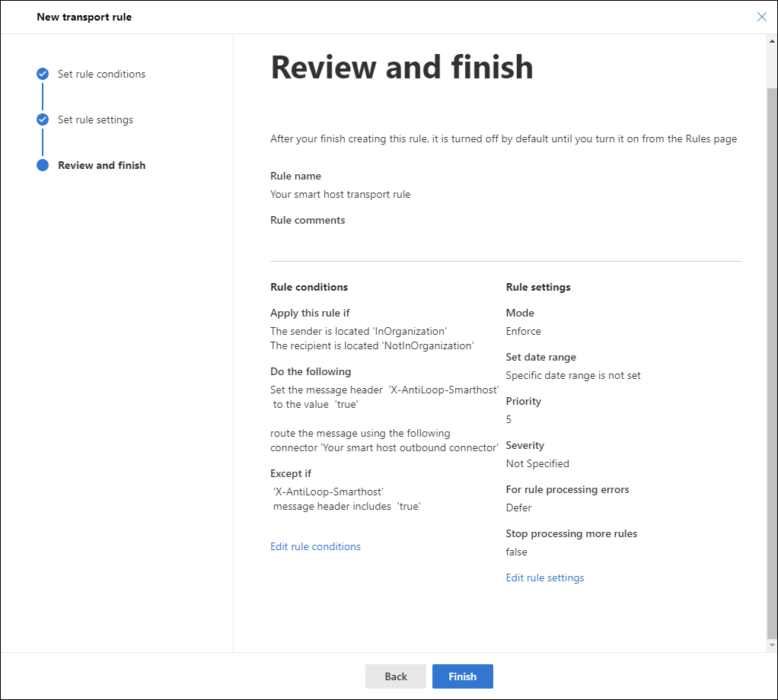Select the Review and finish step label

(102, 165)
